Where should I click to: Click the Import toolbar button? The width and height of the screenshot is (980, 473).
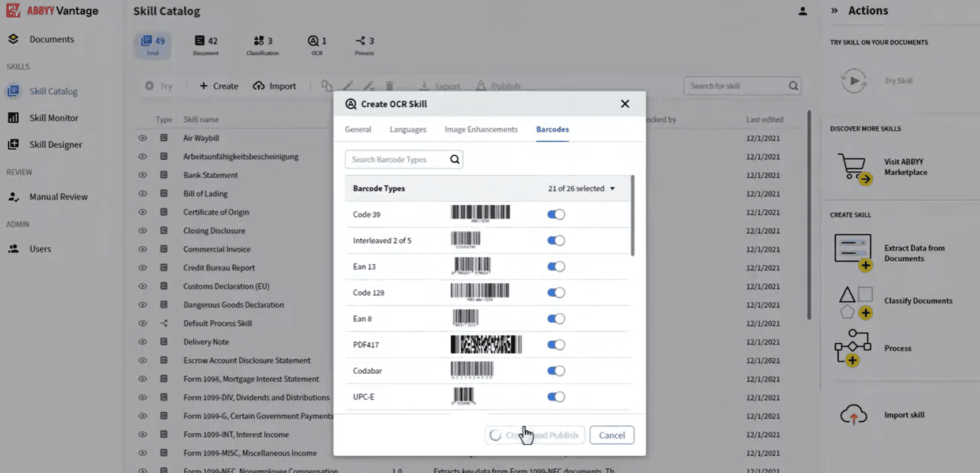coord(274,86)
